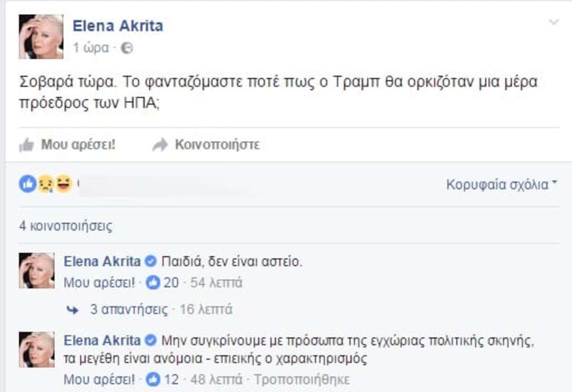Click like count icon showing 12
The width and height of the screenshot is (572, 392).
(154, 380)
